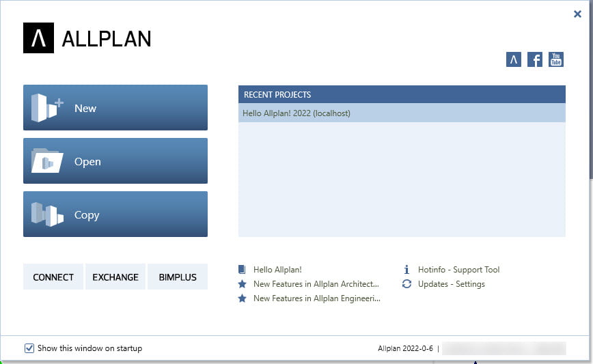Open New Features in Allplan Engineering link
Screen dimensions: 593x364
pyautogui.click(x=317, y=298)
